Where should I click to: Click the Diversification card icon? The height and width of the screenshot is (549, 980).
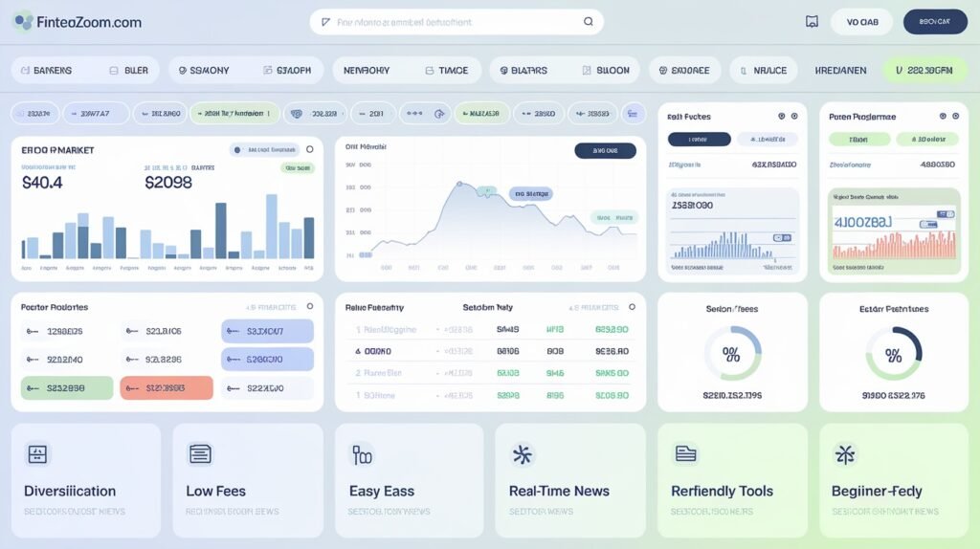coord(37,454)
